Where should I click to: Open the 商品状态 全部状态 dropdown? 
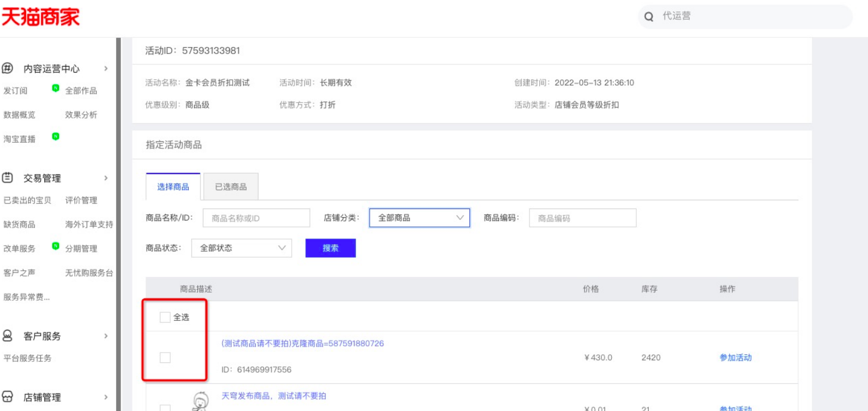click(242, 248)
